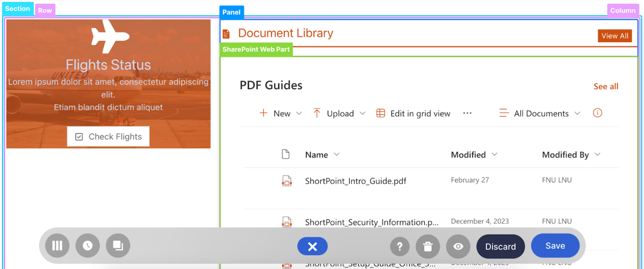Screen dimensions: 644x269
Task: Close the editor with the blue X button
Action: tap(312, 247)
